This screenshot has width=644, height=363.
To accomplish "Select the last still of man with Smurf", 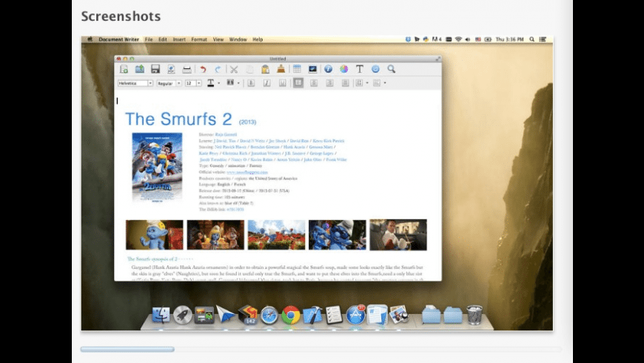I will [x=398, y=235].
